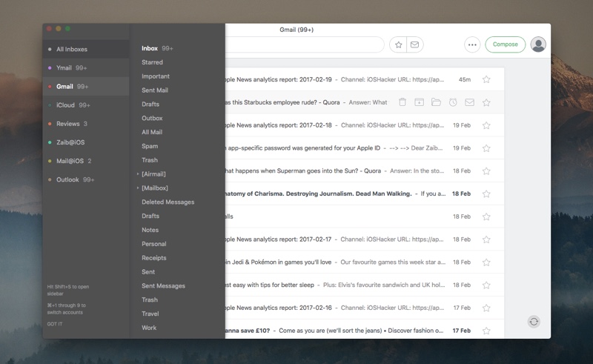Screen dimensions: 593x364
Task: Open the Outbox folder
Action: pos(152,118)
